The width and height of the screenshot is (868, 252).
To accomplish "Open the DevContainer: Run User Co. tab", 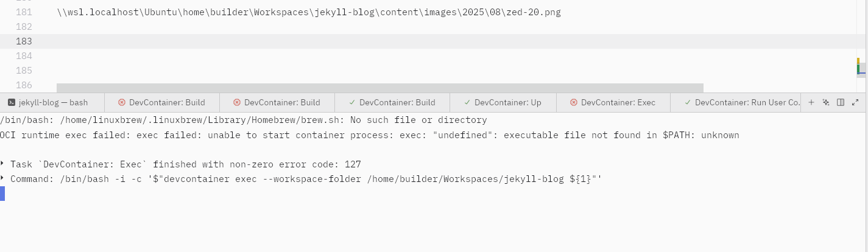I will pos(735,102).
